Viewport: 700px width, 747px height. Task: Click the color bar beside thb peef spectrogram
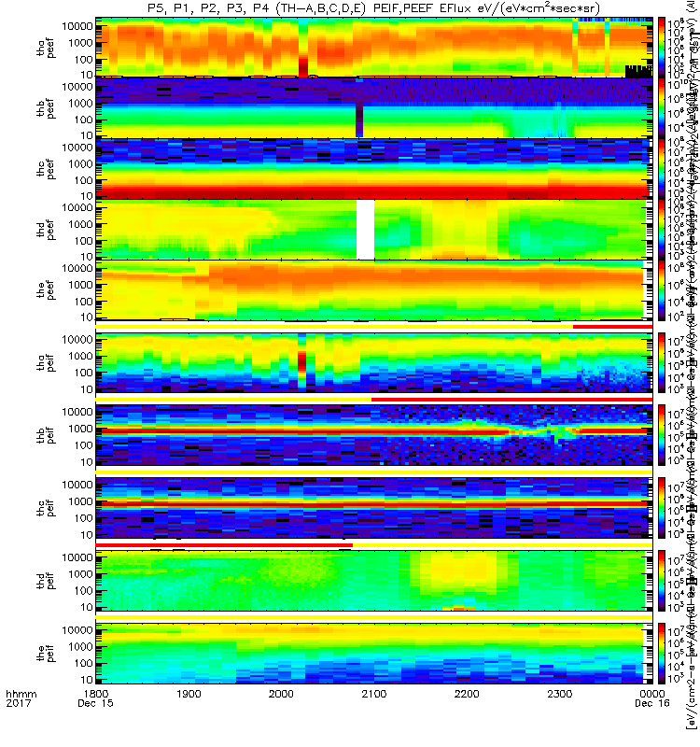point(662,107)
